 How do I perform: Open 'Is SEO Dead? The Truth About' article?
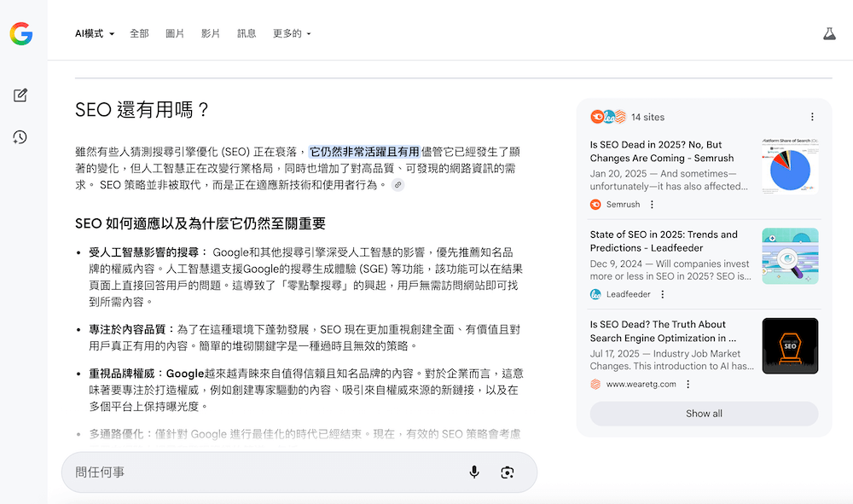pyautogui.click(x=663, y=331)
